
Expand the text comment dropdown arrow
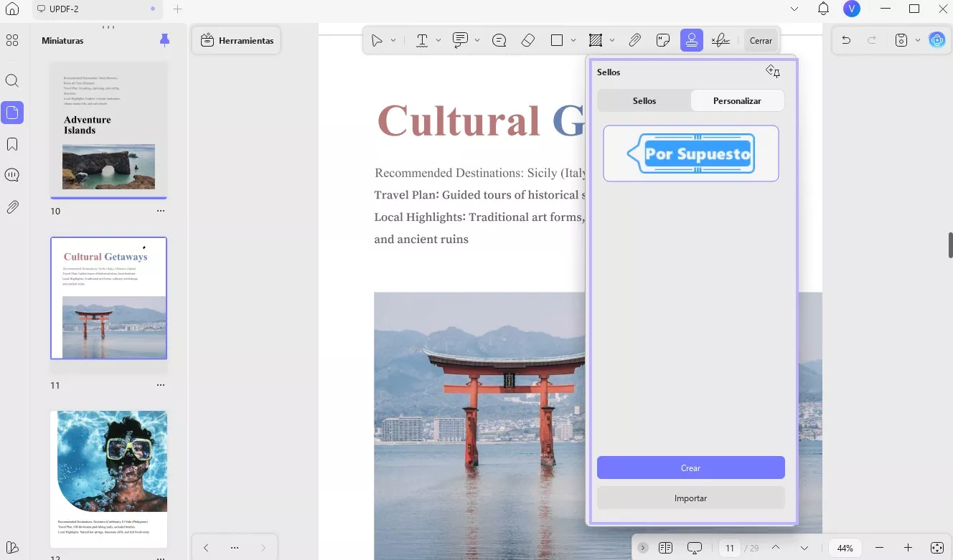477,41
